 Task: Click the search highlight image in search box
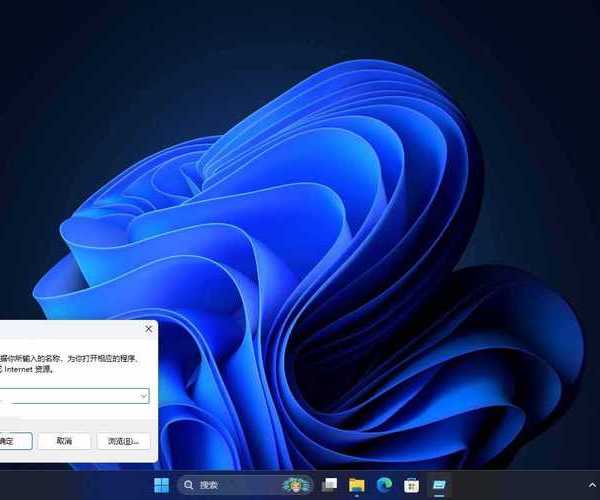pos(296,485)
